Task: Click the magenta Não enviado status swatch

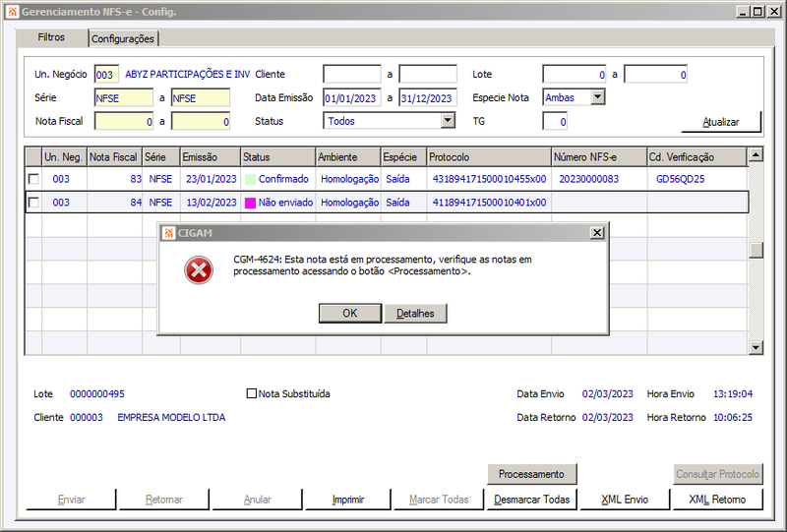Action: pos(250,203)
